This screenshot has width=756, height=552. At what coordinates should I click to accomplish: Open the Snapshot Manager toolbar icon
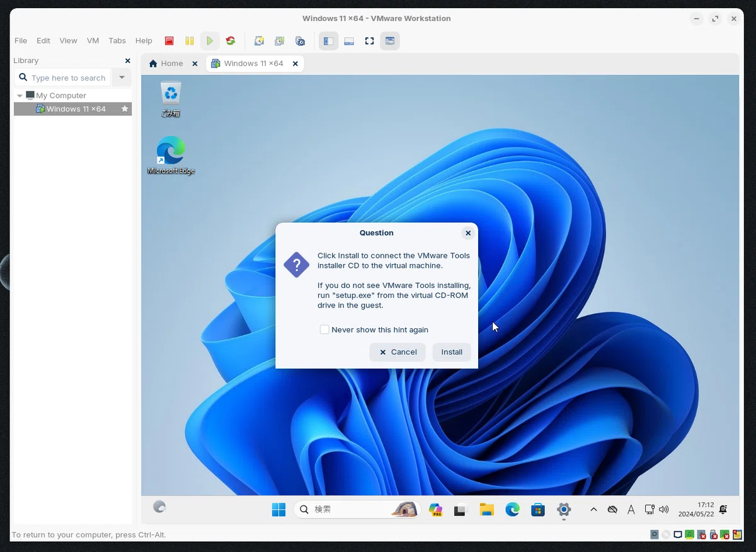[x=301, y=41]
